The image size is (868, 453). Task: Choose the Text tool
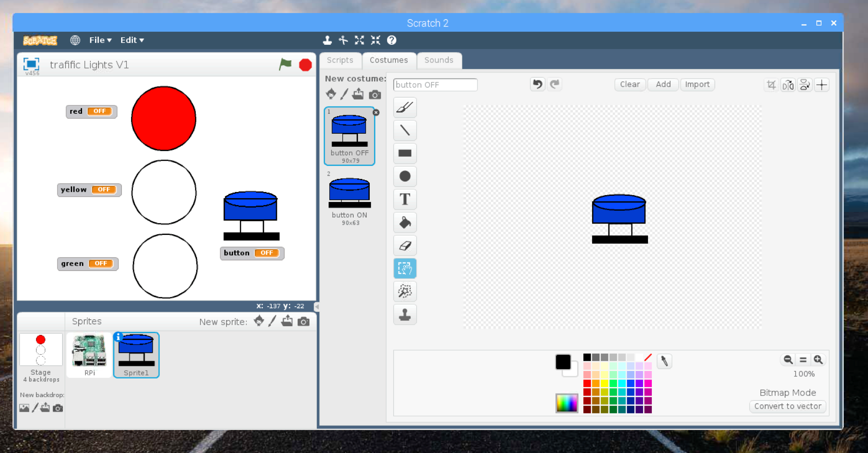pos(404,199)
